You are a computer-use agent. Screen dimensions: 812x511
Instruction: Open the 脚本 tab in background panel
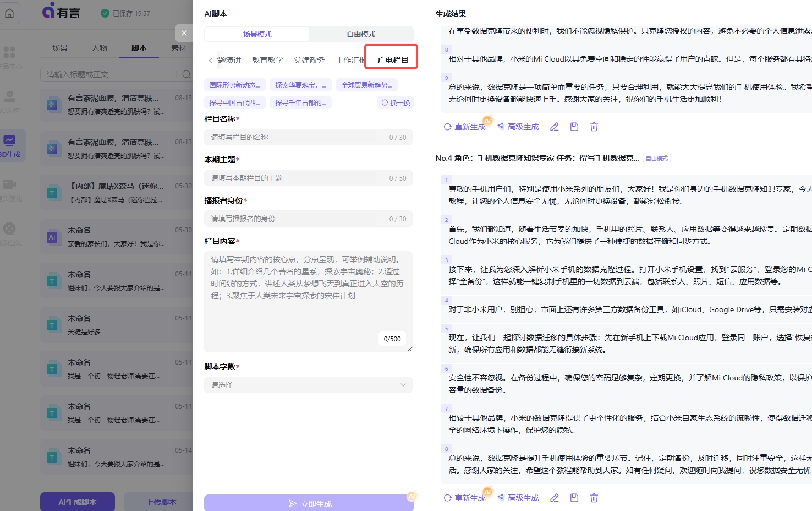tap(139, 48)
